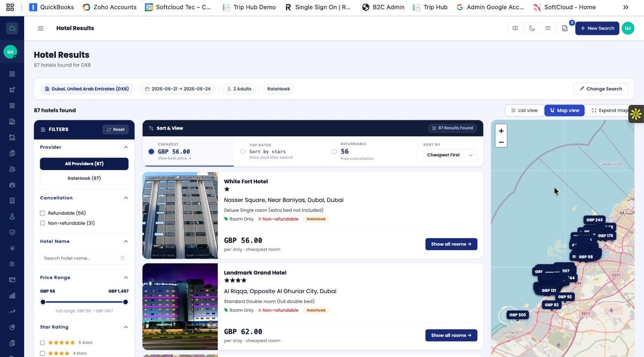Start a New Search

(x=597, y=28)
